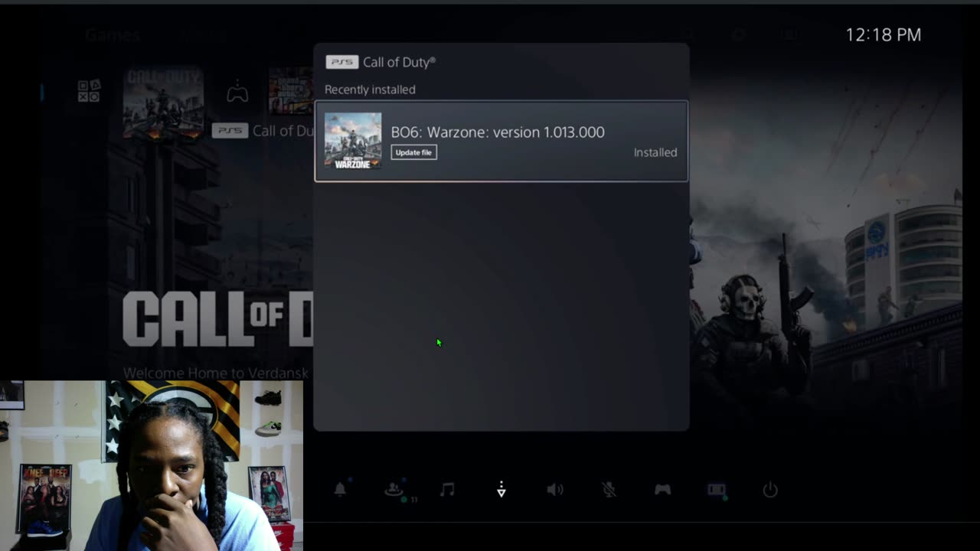Click the Recently installed heading
Viewport: 980px width, 551px height.
[x=370, y=90]
